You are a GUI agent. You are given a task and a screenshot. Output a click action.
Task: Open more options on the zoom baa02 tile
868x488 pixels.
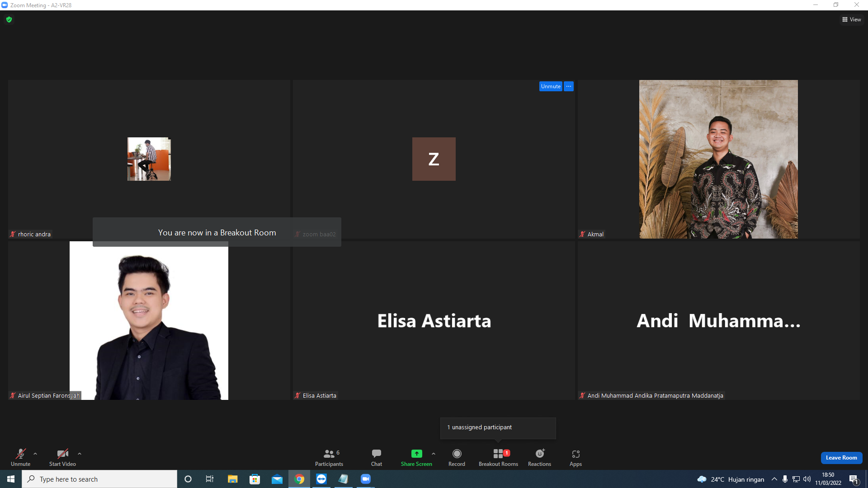pyautogui.click(x=569, y=86)
